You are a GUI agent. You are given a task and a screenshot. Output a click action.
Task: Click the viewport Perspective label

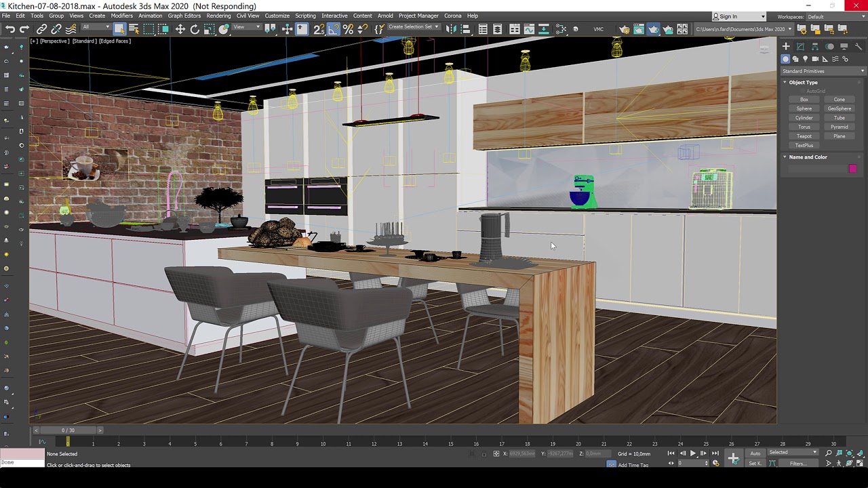pyautogui.click(x=54, y=41)
